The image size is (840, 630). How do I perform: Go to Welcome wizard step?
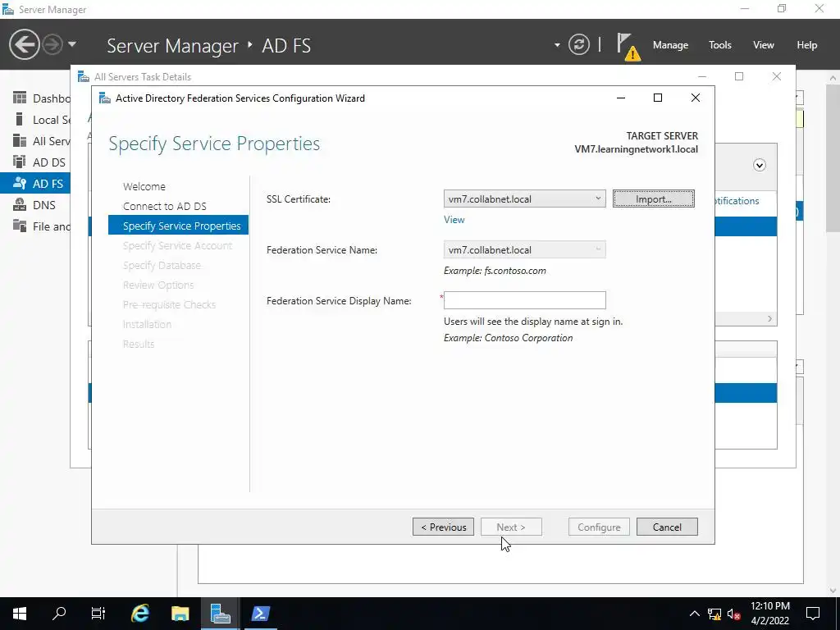pyautogui.click(x=144, y=186)
